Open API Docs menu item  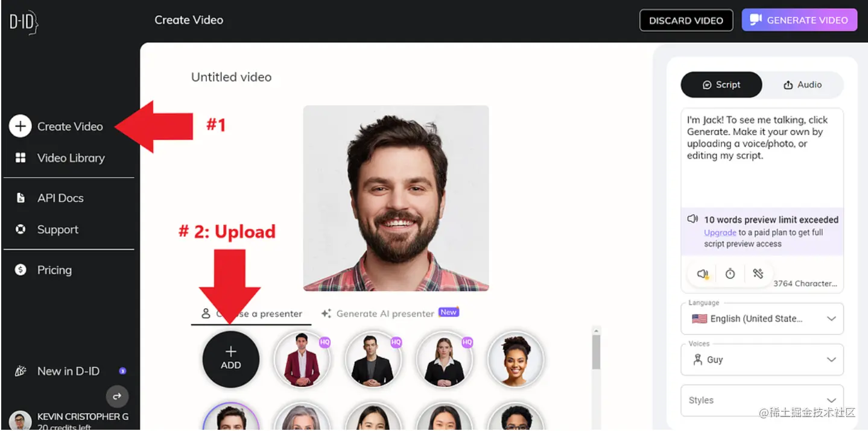pyautogui.click(x=60, y=198)
